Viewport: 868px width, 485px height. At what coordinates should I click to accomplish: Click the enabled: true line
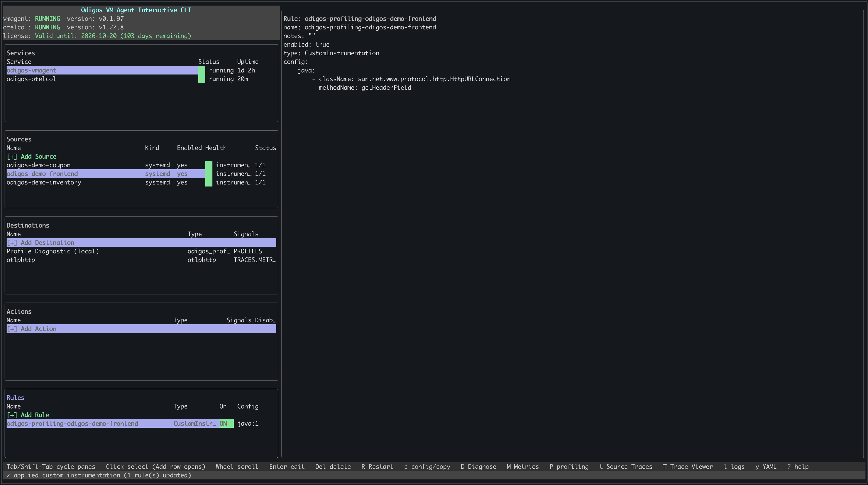point(306,45)
